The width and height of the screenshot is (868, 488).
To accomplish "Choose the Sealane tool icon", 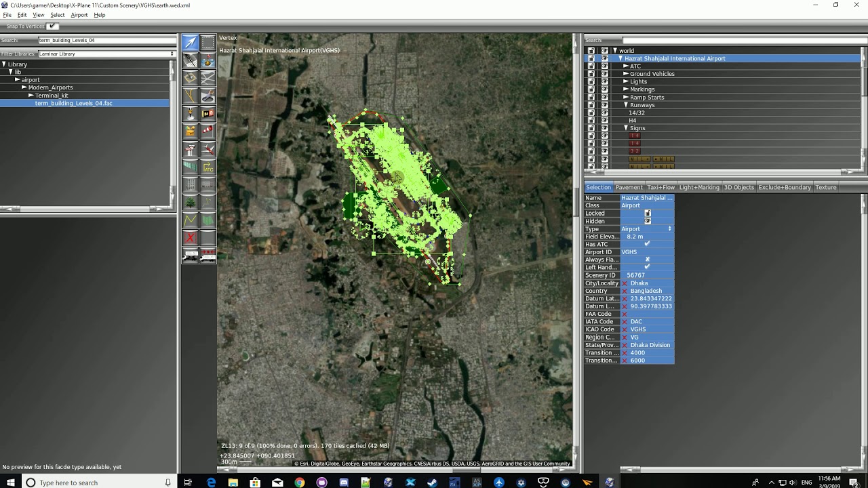I will click(x=208, y=60).
